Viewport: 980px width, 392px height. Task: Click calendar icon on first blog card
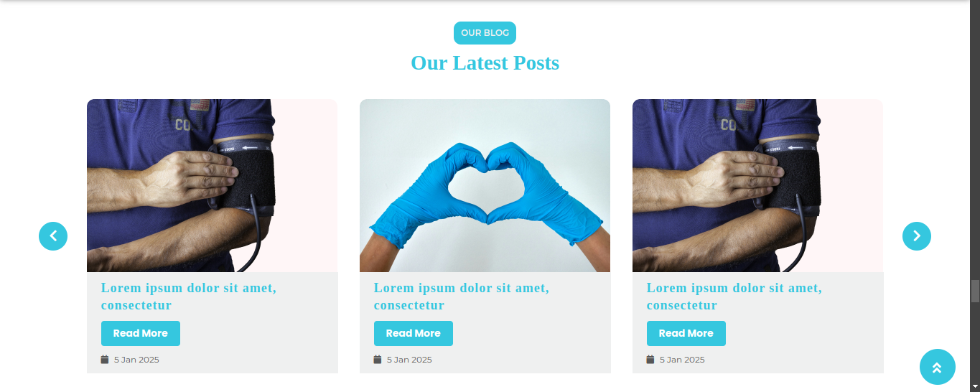pyautogui.click(x=105, y=360)
